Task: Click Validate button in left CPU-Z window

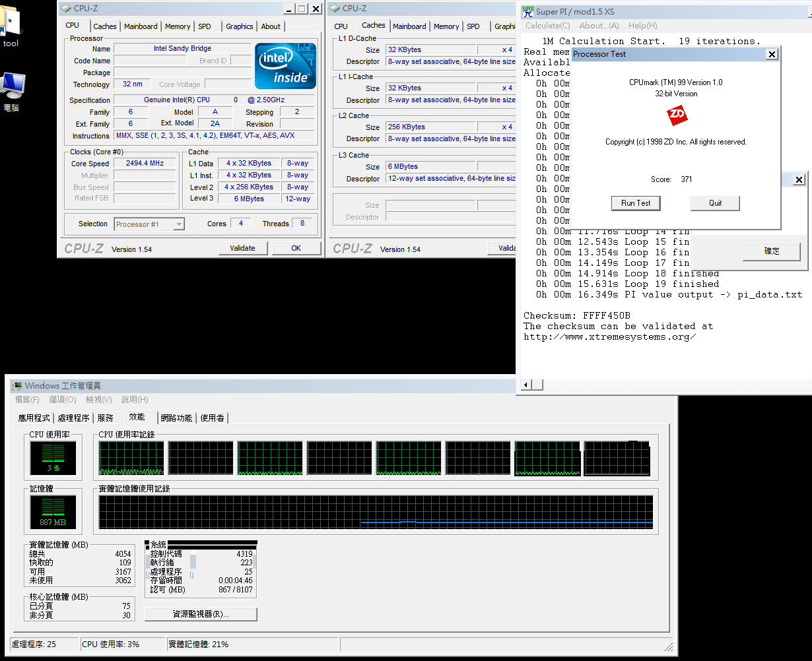Action: [x=242, y=248]
